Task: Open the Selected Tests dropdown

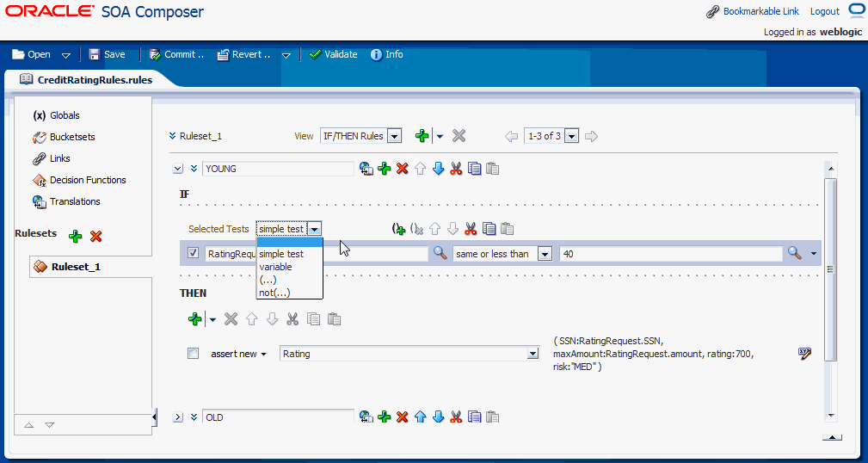Action: tap(315, 229)
